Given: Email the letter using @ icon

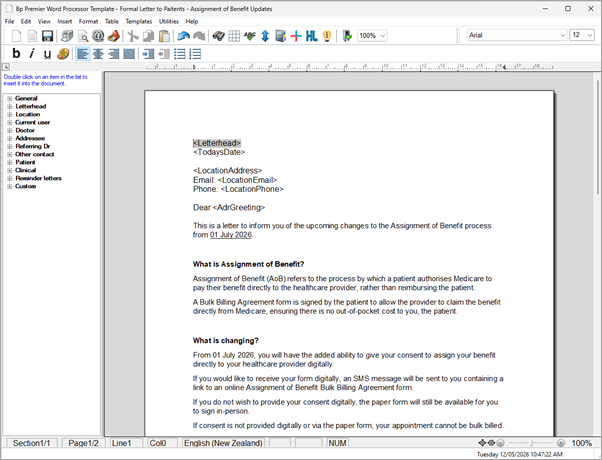Looking at the screenshot, I should 98,36.
